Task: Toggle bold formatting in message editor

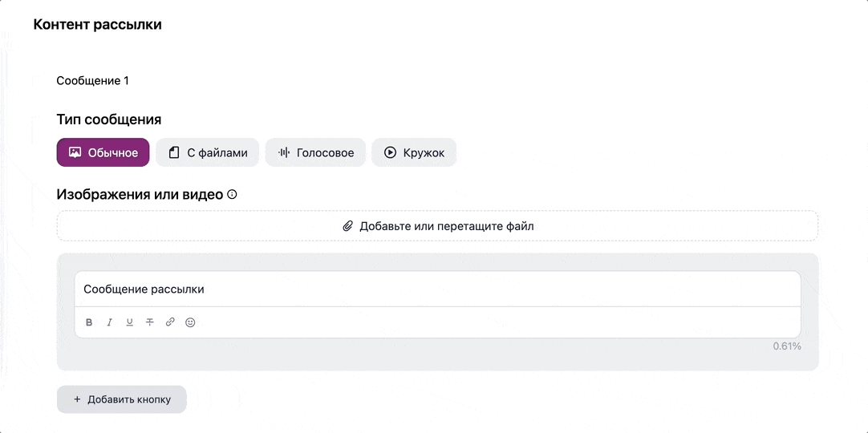Action: coord(89,322)
